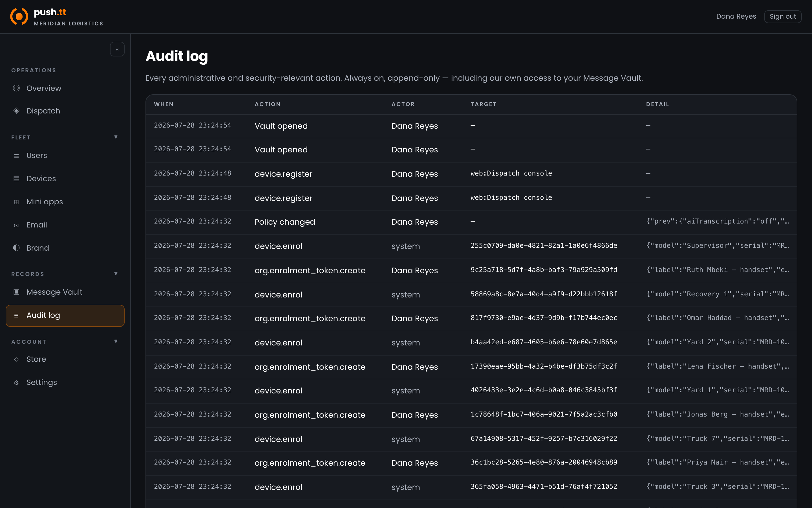Image resolution: width=812 pixels, height=508 pixels.
Task: Click the Email envelope icon
Action: [16, 225]
